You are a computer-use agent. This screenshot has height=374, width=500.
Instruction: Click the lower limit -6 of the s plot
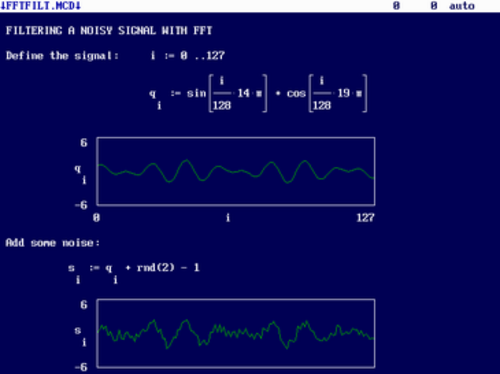(81, 367)
